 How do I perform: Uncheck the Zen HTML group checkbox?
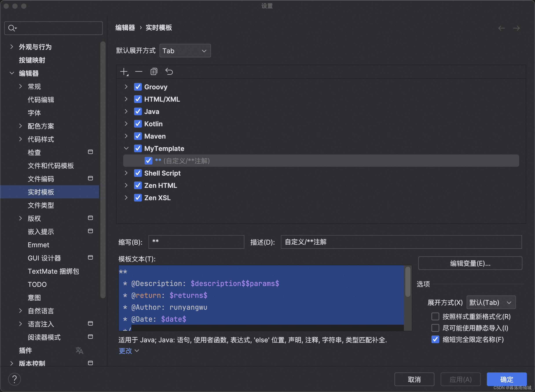click(138, 186)
